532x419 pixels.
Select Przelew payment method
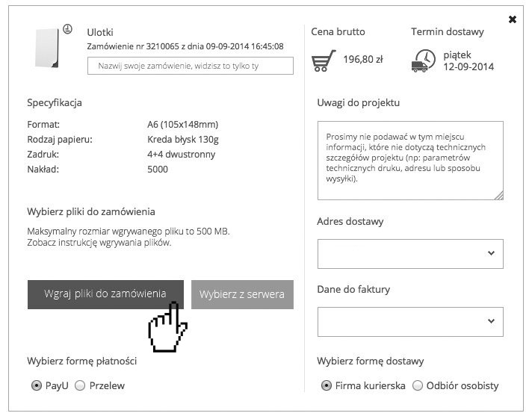80,386
